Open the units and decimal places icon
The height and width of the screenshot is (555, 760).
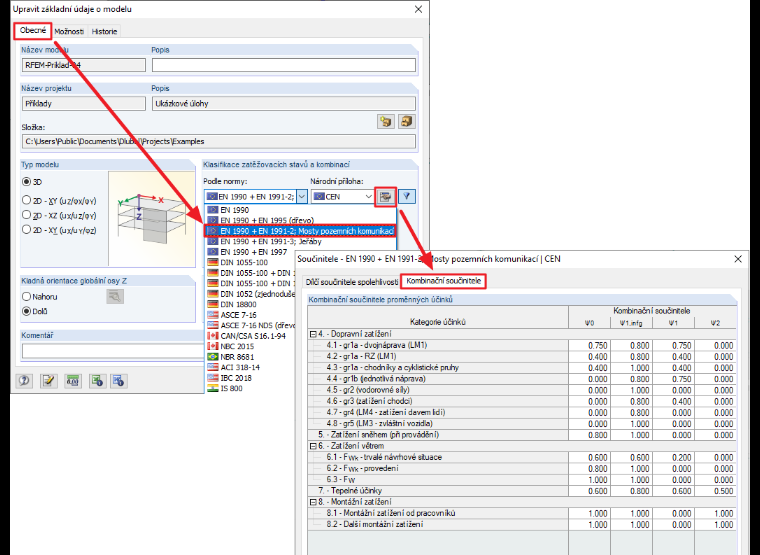pos(73,381)
